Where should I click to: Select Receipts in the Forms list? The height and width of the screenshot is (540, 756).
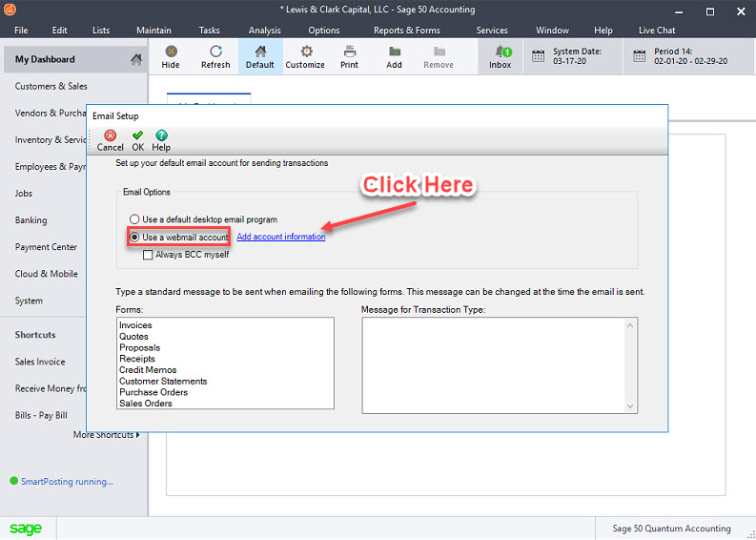coord(137,359)
